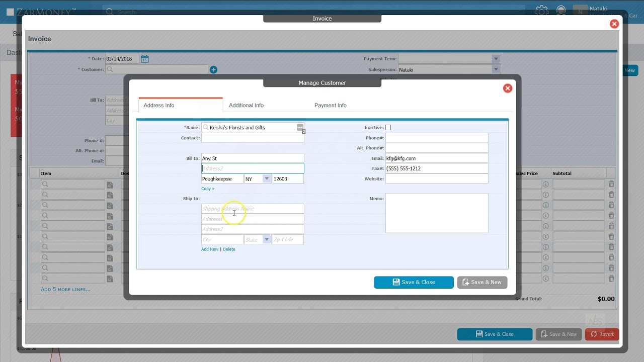Click the blue plus add-customer icon

click(x=213, y=69)
